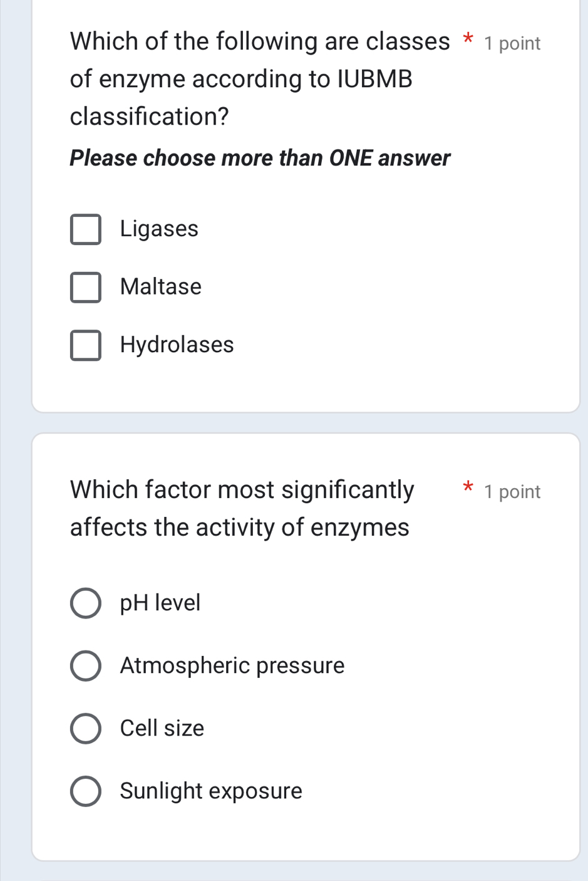Select the Atmospheric pressure radio button
Screen dimensions: 588x881
pos(86,665)
